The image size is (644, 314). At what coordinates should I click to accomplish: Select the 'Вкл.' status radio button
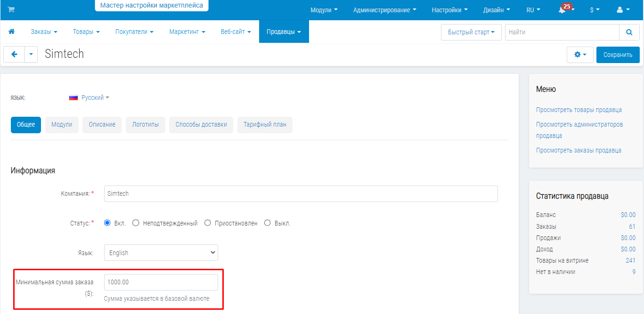[107, 223]
